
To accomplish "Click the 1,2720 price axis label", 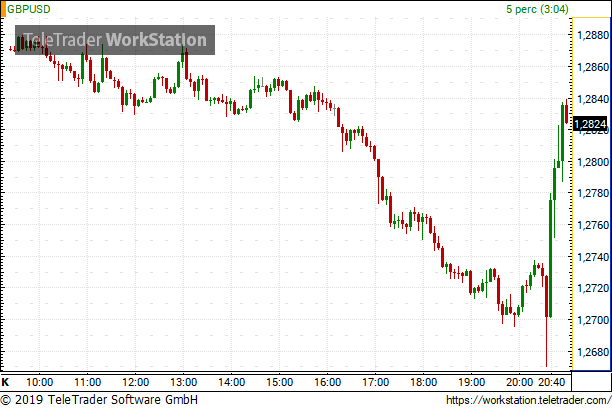I will (593, 288).
